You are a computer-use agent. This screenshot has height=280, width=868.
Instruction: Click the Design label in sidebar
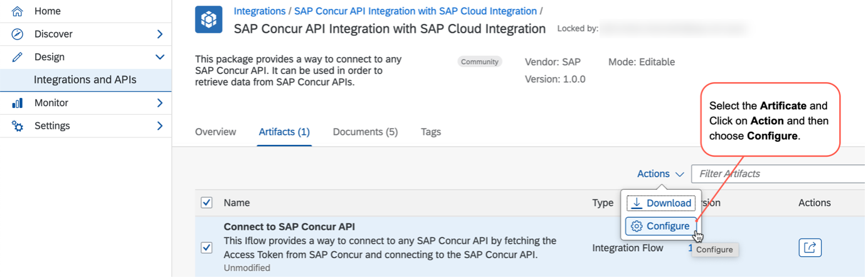(x=50, y=57)
